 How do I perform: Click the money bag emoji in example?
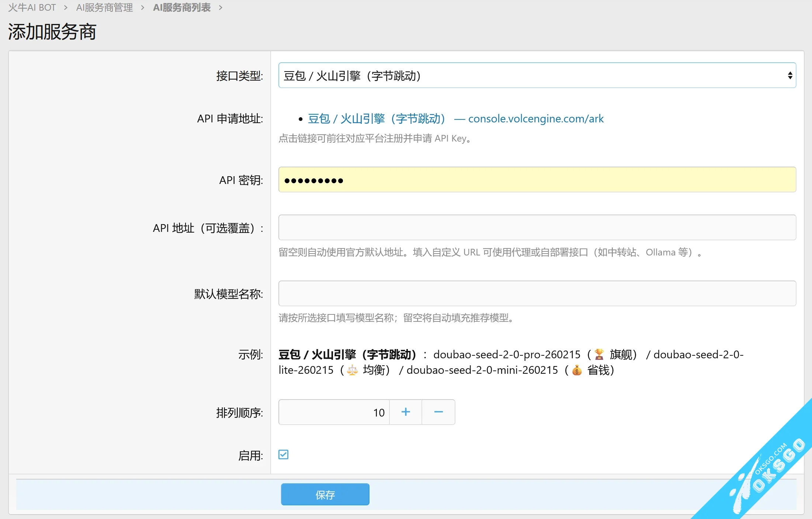(577, 370)
